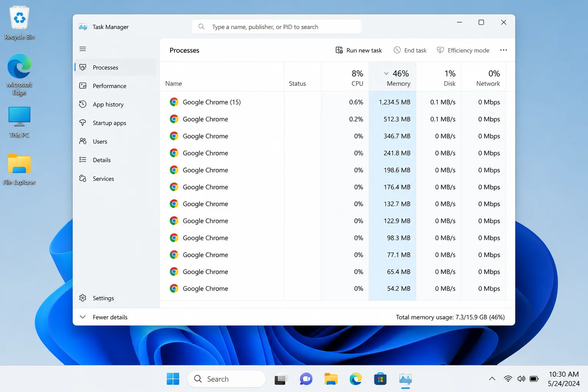Select File Explorer desktop icon
This screenshot has height=392, width=588.
20,169
